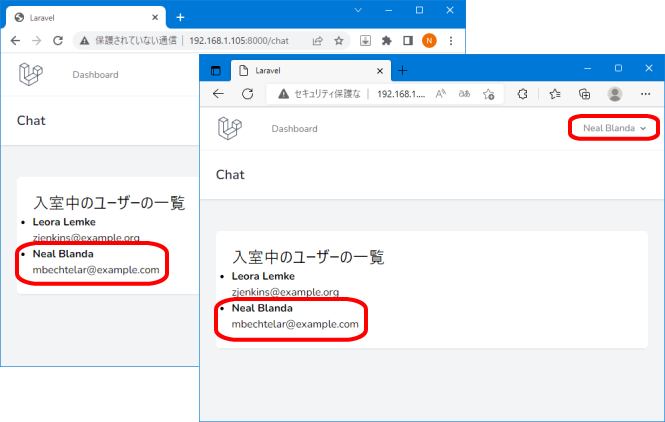Image resolution: width=665 pixels, height=422 pixels.
Task: Open the orange N profile avatar in Chrome
Action: [429, 41]
